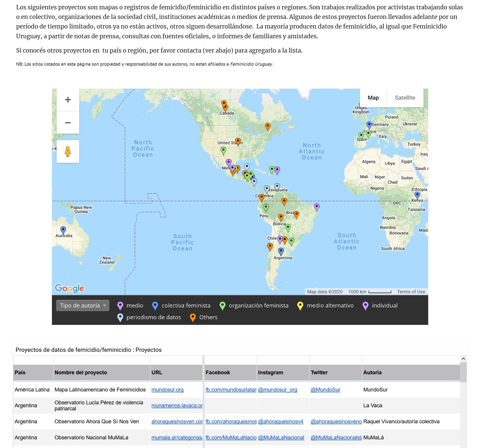Click the green marker below Bolivia label

pyautogui.click(x=288, y=228)
